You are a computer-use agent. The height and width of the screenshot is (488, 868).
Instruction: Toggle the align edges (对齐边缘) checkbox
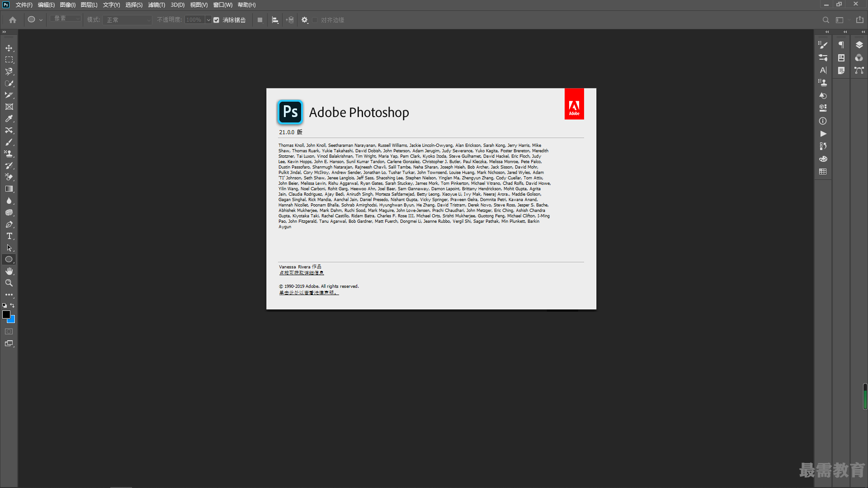[x=315, y=20]
